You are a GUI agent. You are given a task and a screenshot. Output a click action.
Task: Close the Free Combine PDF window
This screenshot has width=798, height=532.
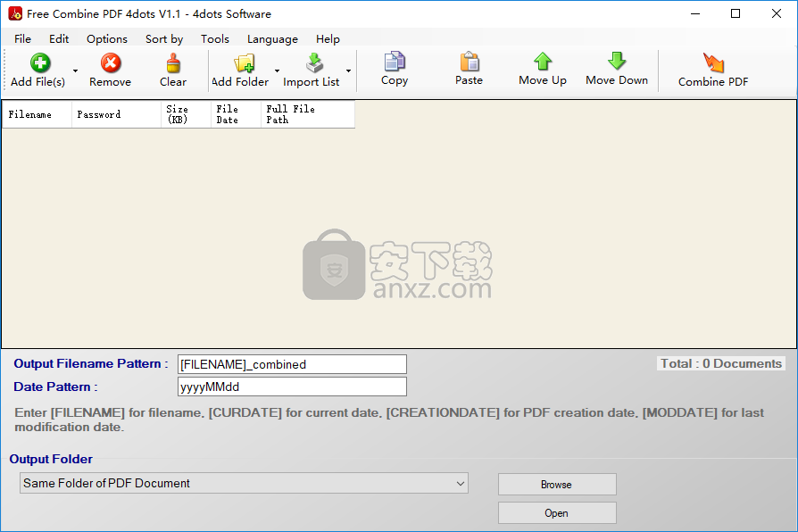pos(776,13)
